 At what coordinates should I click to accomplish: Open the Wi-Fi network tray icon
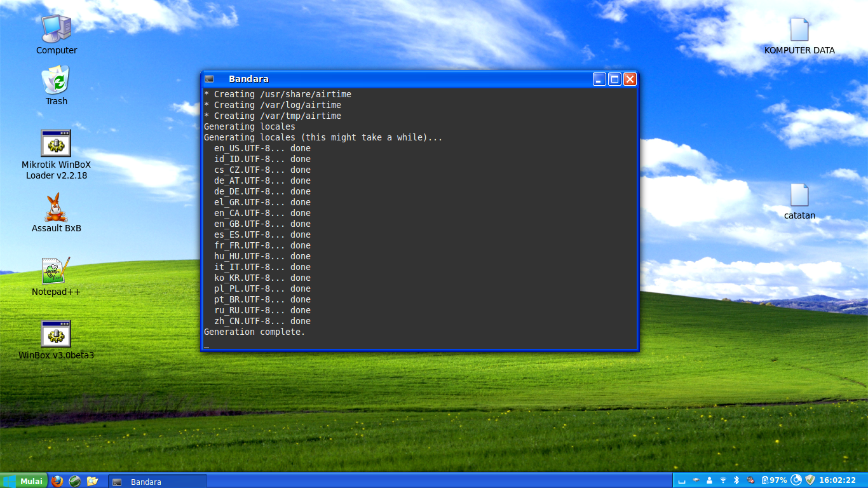tap(722, 480)
